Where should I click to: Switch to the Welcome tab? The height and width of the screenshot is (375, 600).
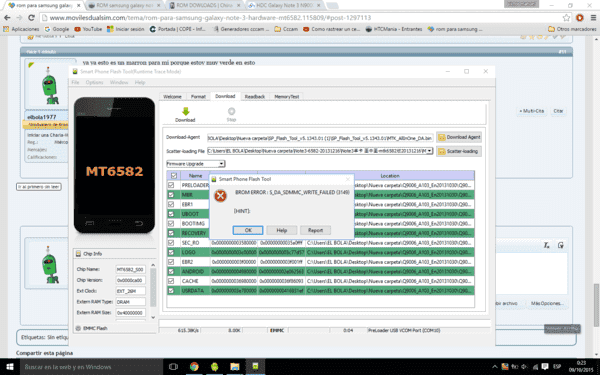(173, 96)
